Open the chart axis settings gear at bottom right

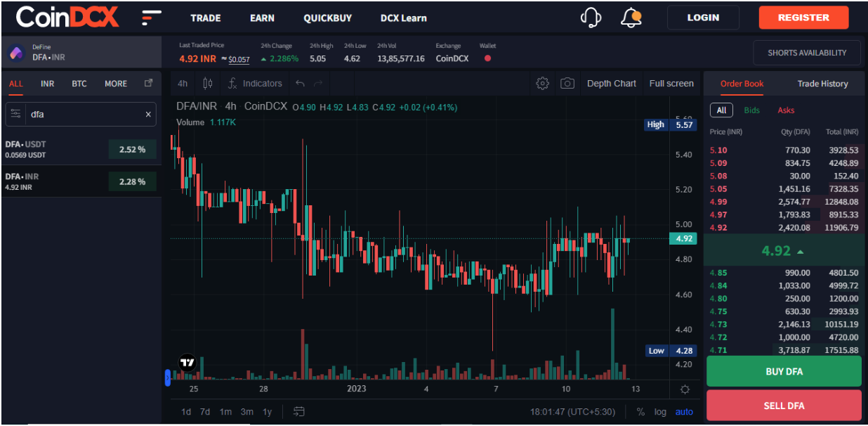pyautogui.click(x=685, y=389)
